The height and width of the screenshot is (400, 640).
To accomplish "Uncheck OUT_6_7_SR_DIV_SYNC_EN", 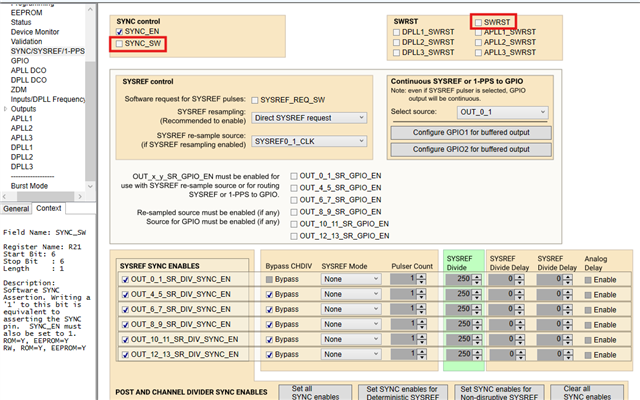I will [x=125, y=310].
